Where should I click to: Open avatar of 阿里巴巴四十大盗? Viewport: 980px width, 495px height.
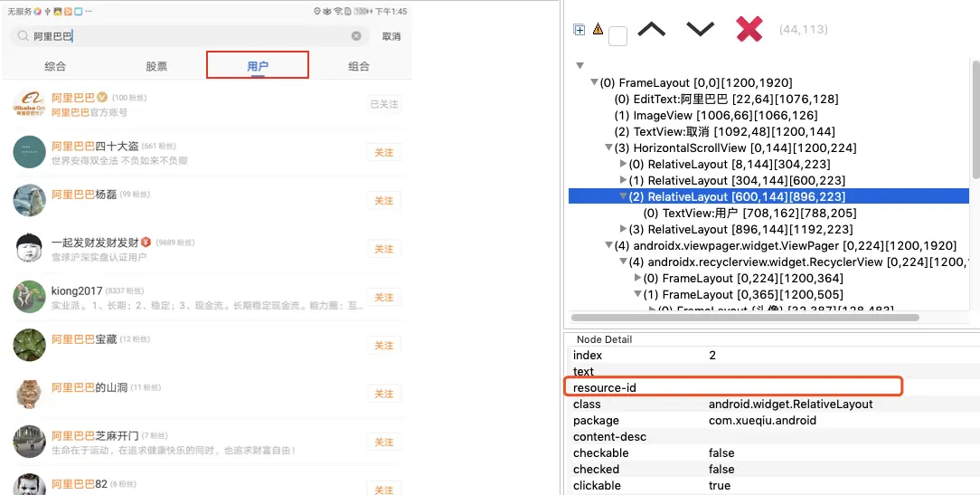pos(29,152)
